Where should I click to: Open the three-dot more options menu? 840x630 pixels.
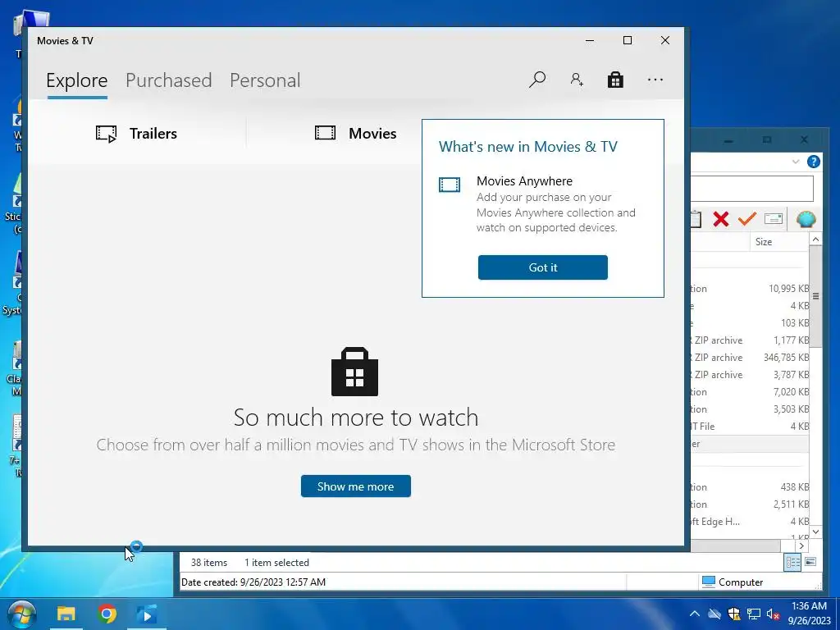(x=655, y=80)
